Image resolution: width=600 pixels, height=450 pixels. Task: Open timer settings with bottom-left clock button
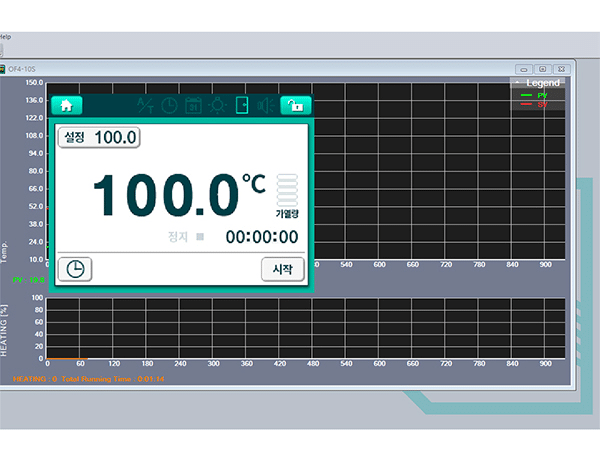click(75, 269)
